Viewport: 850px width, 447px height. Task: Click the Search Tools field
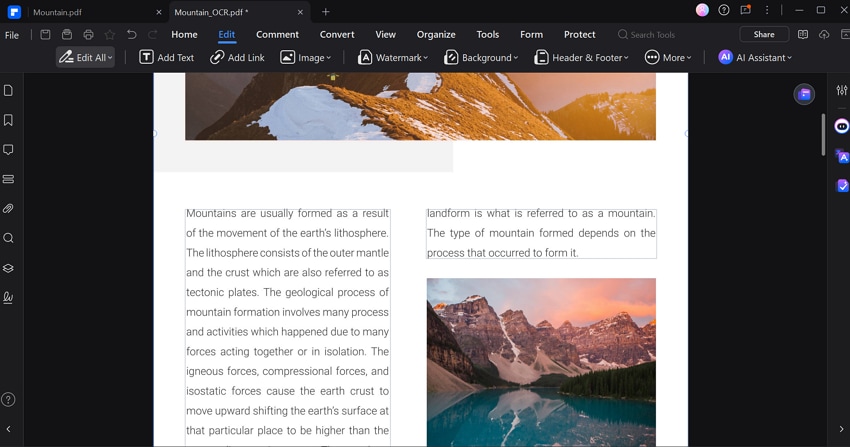(647, 35)
